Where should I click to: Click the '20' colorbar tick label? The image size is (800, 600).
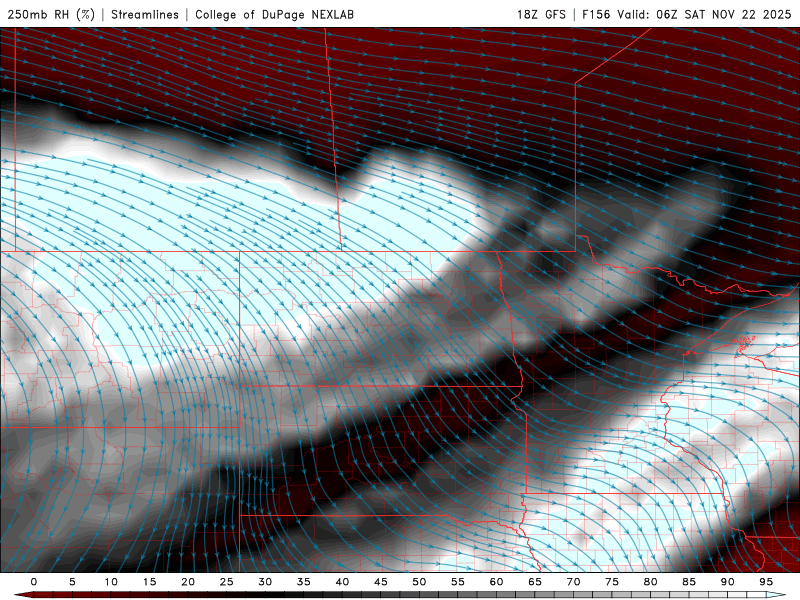tap(188, 582)
